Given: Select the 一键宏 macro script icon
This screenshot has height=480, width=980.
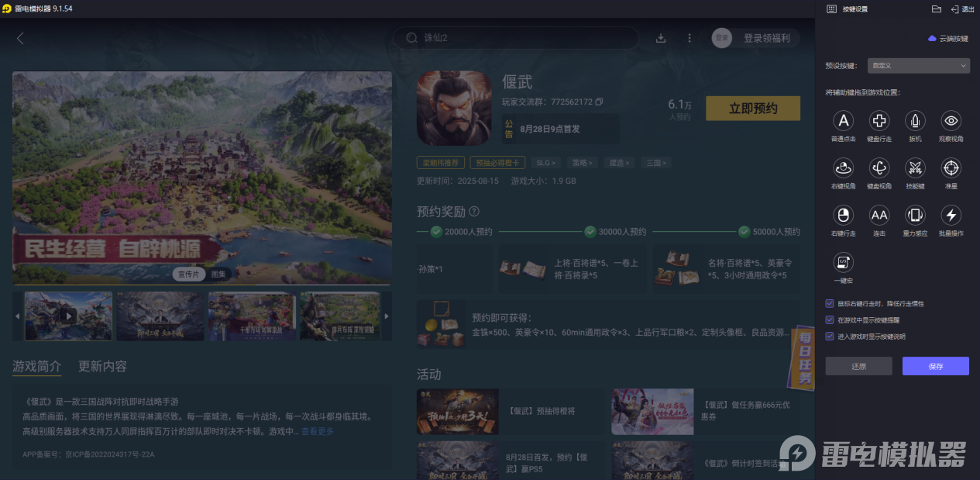Looking at the screenshot, I should [843, 262].
